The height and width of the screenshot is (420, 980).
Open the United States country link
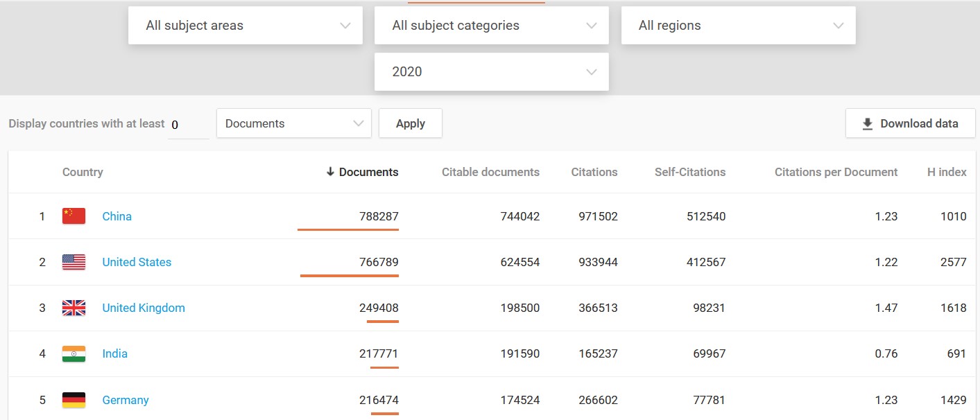[x=137, y=262]
